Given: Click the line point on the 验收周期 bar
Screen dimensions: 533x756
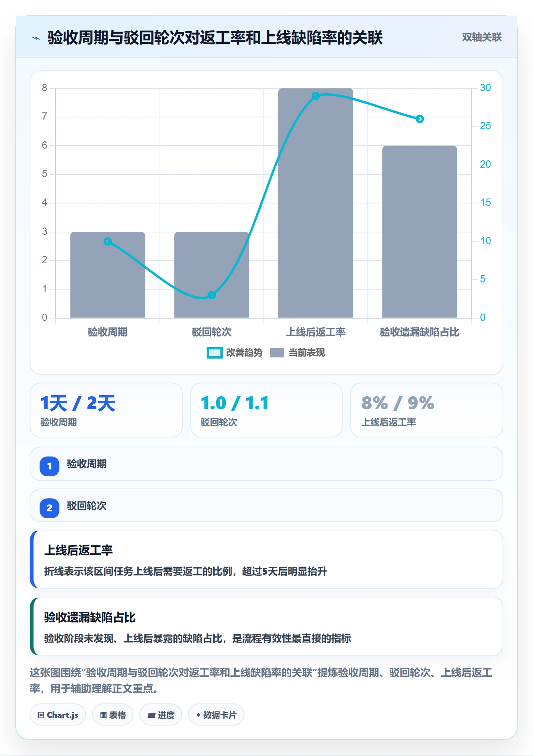Looking at the screenshot, I should [108, 242].
